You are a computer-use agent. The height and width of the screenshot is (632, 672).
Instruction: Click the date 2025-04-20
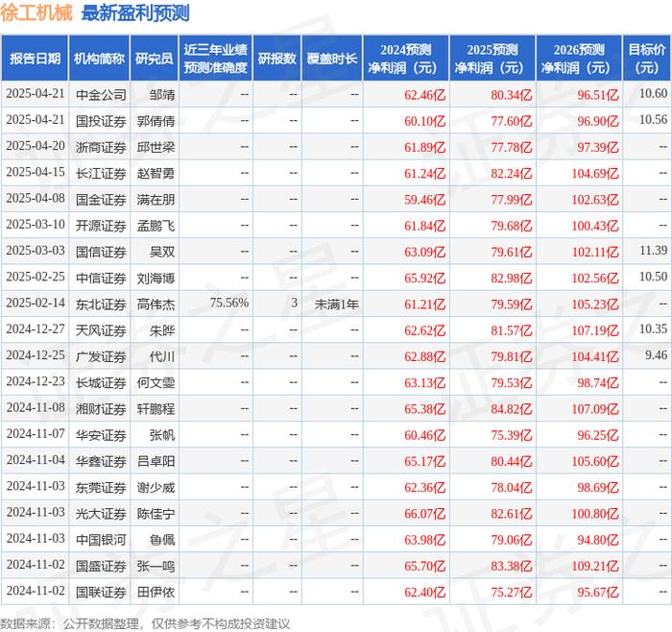pyautogui.click(x=36, y=145)
